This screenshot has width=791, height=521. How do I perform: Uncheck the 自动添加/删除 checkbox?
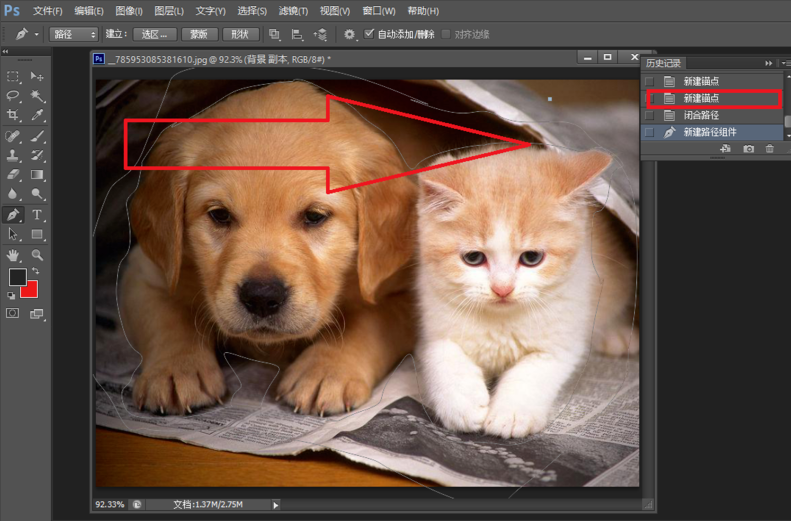pyautogui.click(x=369, y=34)
